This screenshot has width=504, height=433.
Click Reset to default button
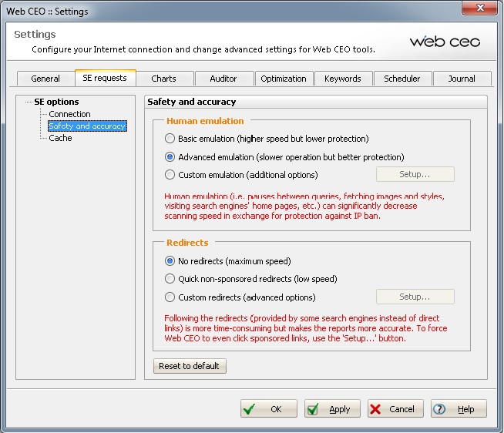click(x=190, y=366)
